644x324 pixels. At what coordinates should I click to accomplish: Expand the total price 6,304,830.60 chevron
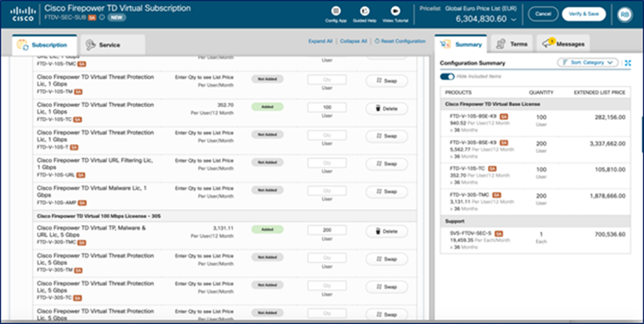514,19
